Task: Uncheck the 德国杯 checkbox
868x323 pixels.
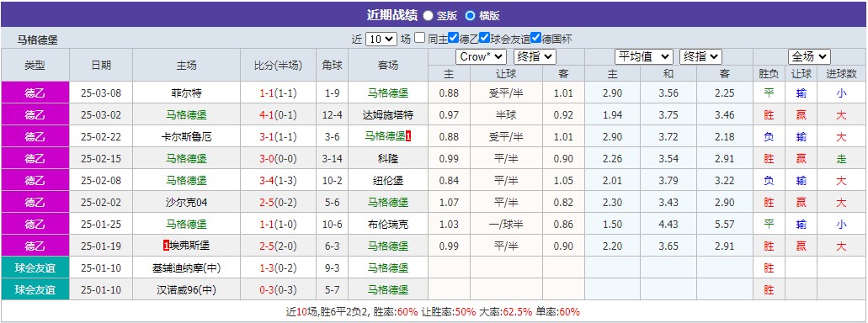Action: click(x=535, y=38)
